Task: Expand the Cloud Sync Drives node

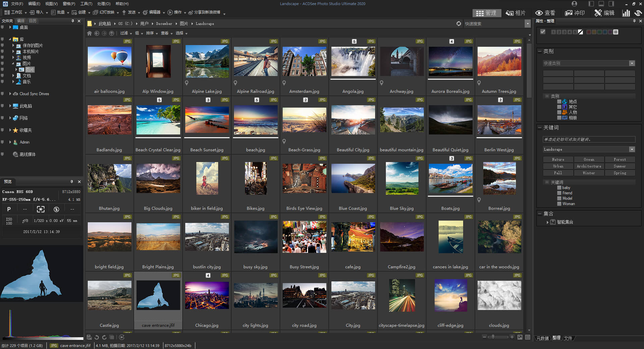Action: 10,94
